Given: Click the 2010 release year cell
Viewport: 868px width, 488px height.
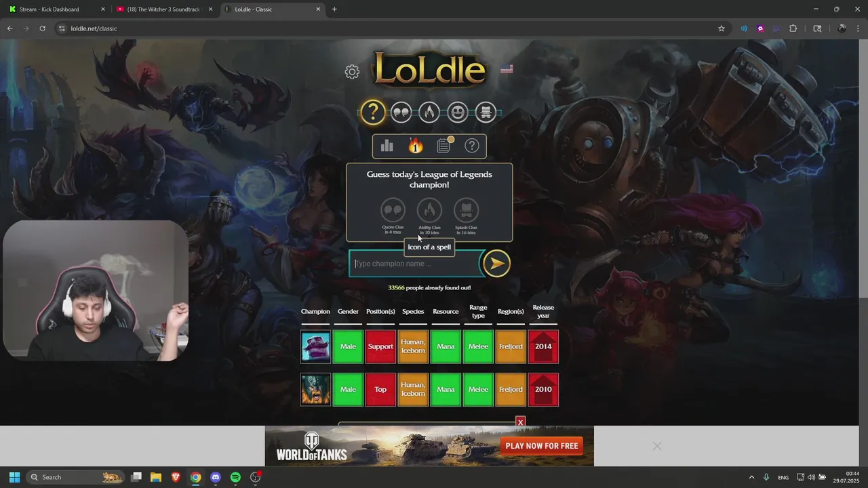Looking at the screenshot, I should pyautogui.click(x=543, y=390).
